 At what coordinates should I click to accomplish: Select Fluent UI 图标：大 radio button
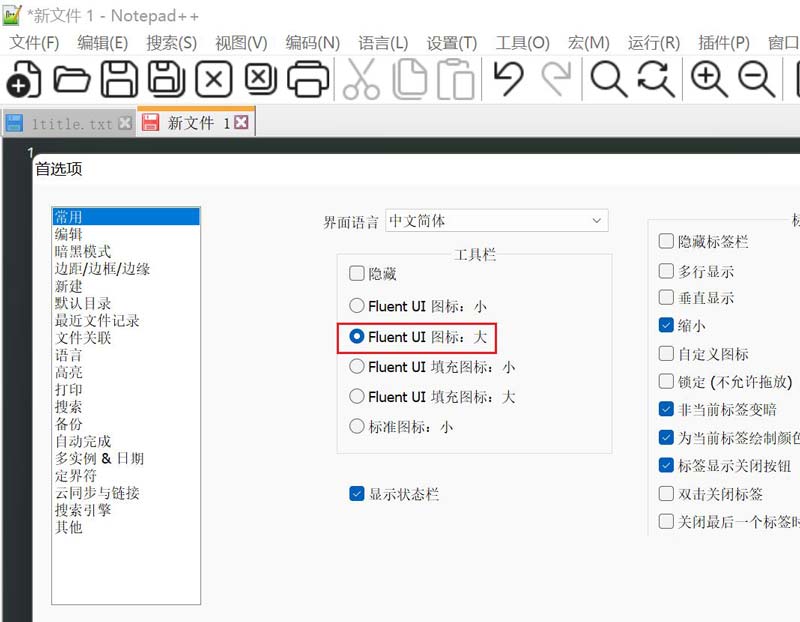click(x=357, y=336)
